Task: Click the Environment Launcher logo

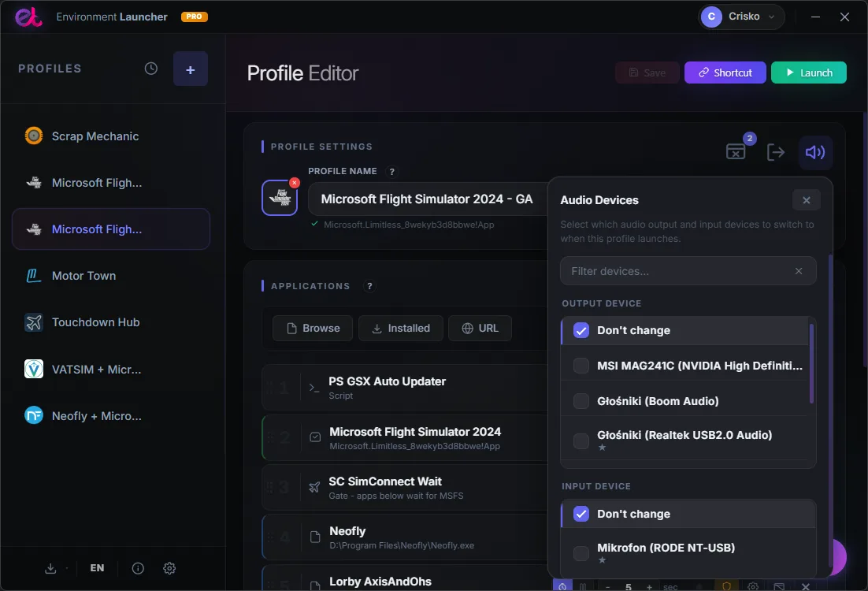Action: (28, 17)
